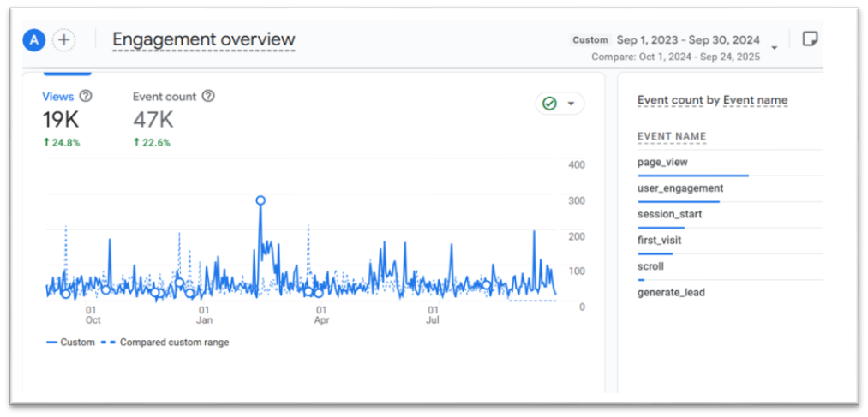The image size is (868, 417).
Task: Click the Sep 1, 2023 - Sep 30, 2024 date range
Action: point(690,39)
